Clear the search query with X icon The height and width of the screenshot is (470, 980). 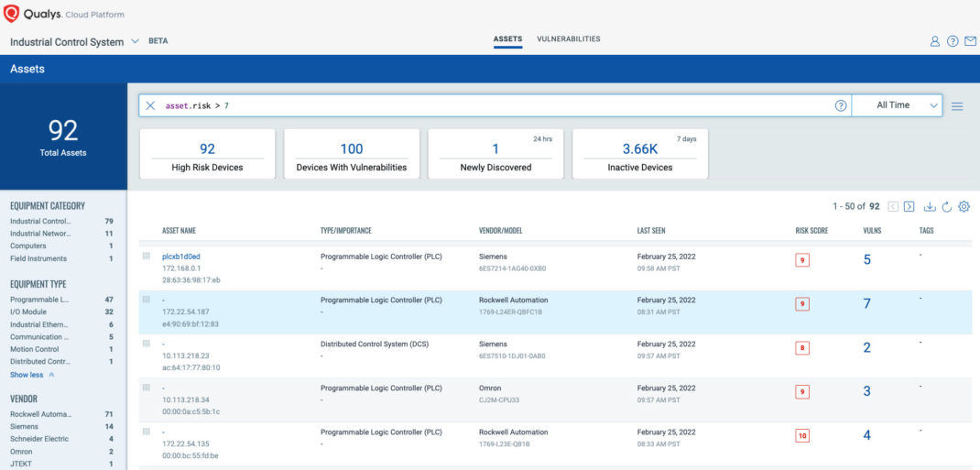pos(150,105)
